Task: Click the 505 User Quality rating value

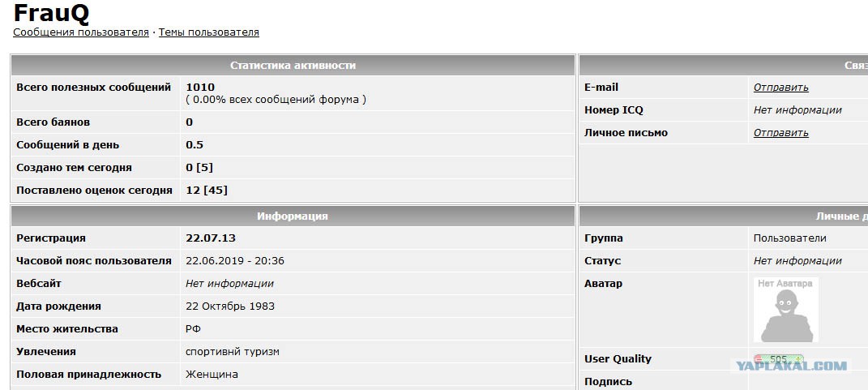Action: coord(778,359)
